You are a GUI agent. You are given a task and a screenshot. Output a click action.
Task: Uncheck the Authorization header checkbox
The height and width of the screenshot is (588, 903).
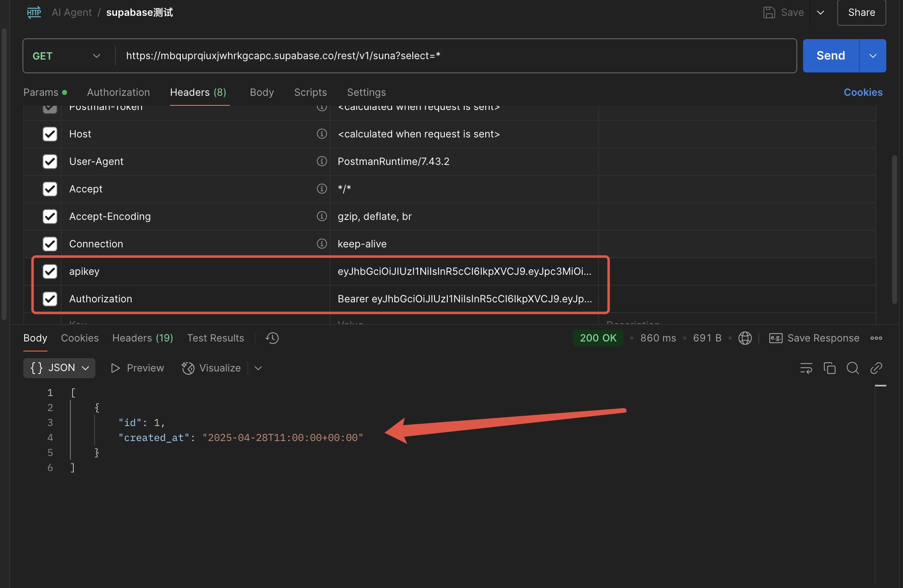[x=50, y=299]
